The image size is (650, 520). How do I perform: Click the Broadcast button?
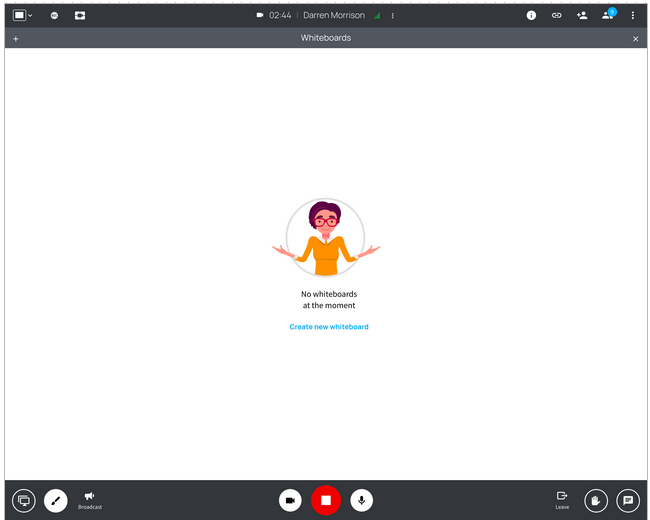click(x=90, y=500)
